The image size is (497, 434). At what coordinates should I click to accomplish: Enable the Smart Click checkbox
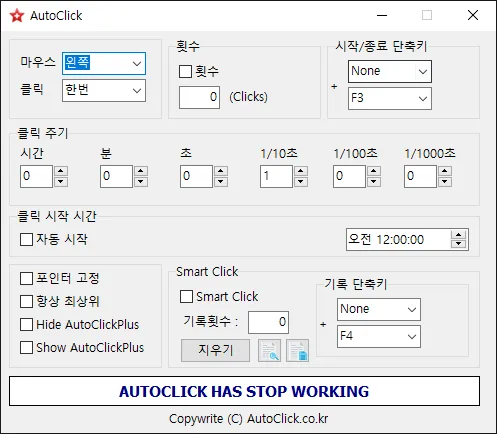click(x=186, y=296)
